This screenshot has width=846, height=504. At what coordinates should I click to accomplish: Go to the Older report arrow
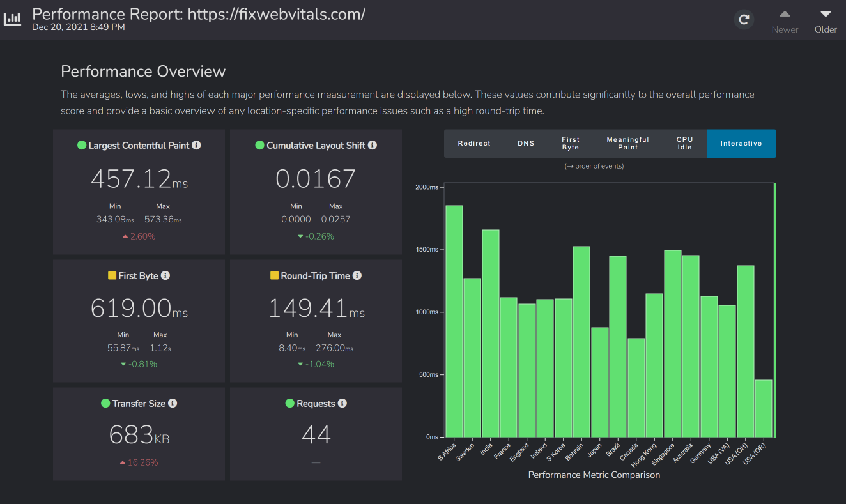pos(826,14)
